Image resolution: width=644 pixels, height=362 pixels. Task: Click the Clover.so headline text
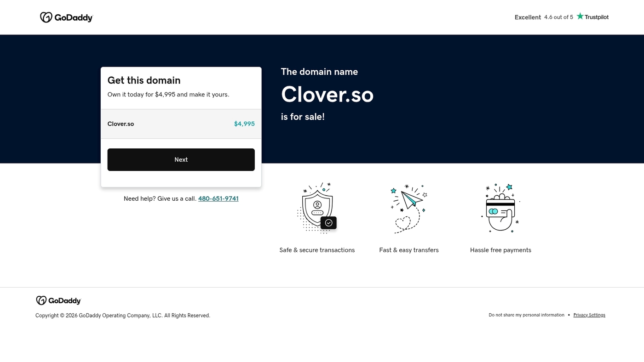coord(327,94)
